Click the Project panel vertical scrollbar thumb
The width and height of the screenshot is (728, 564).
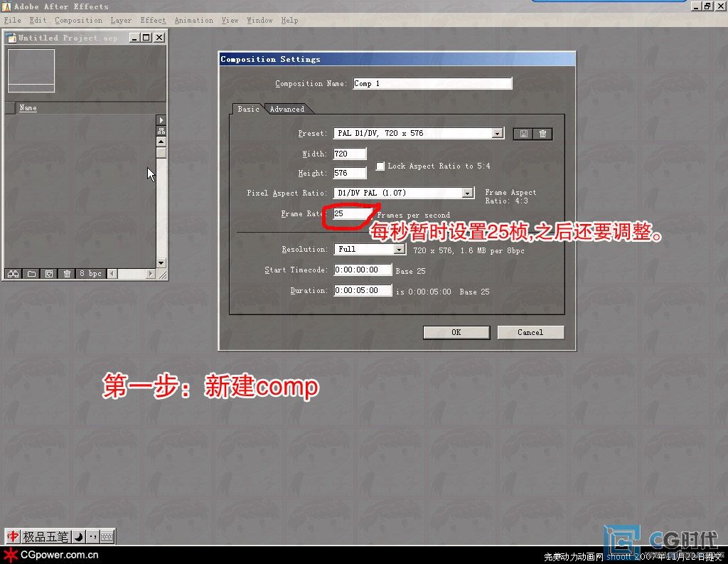(161, 152)
